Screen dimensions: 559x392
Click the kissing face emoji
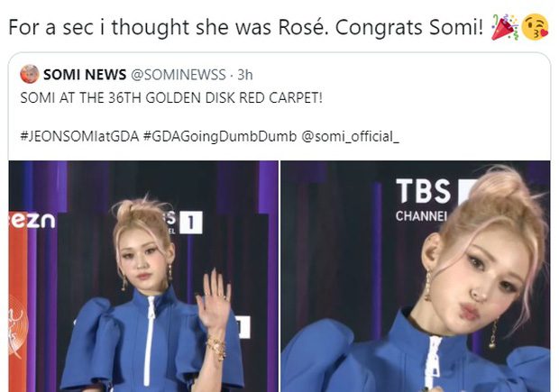tap(535, 27)
